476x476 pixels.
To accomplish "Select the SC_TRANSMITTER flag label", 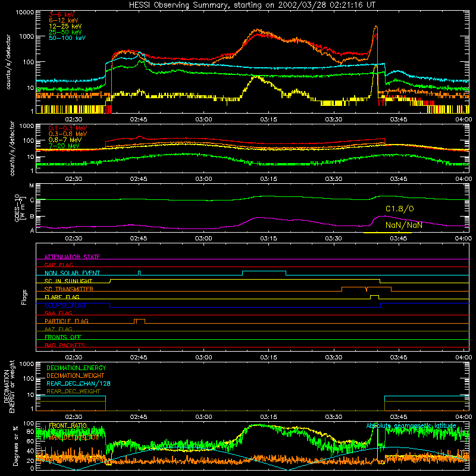I will (x=69, y=289).
